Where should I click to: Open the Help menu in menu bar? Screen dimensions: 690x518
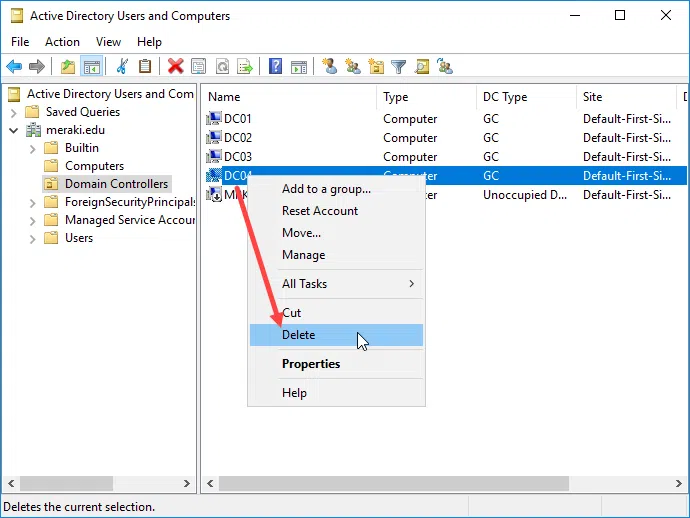pos(150,42)
